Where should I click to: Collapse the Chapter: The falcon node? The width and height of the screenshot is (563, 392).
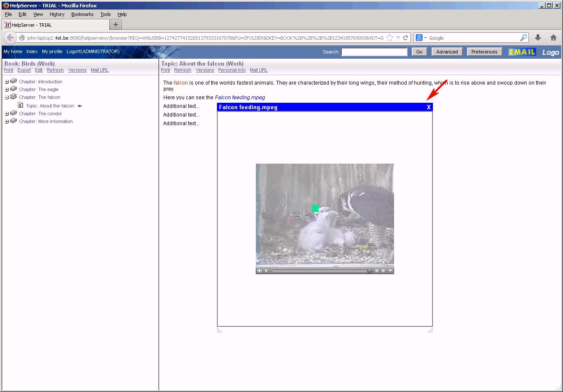tap(7, 98)
